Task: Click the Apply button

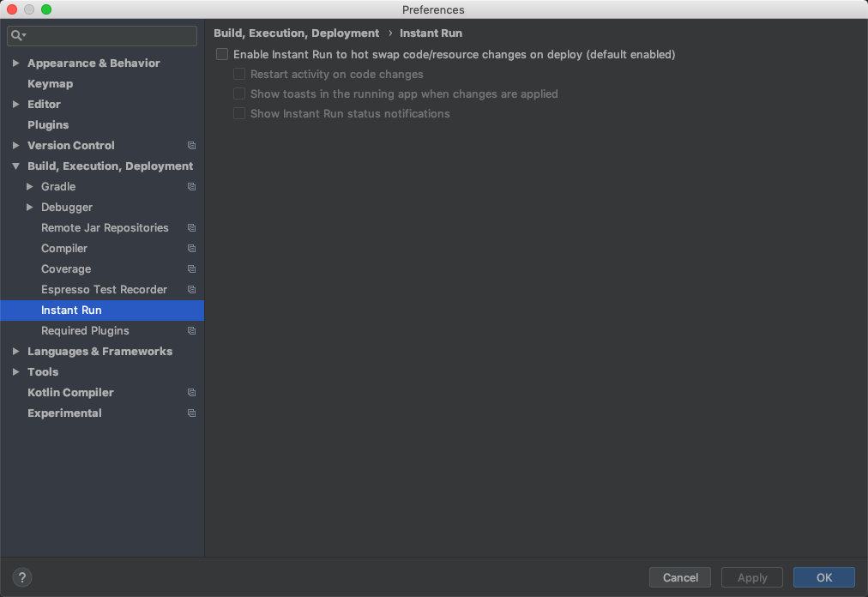Action: (x=751, y=577)
